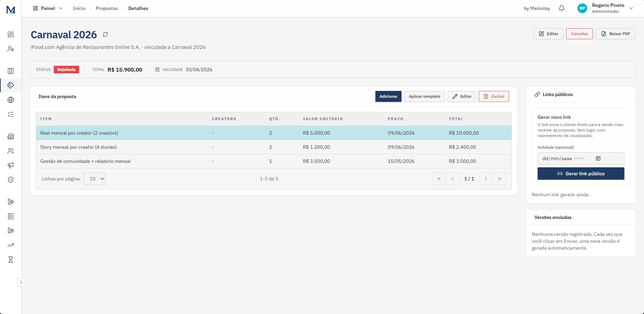
Task: Open the shield check sidebar icon
Action: (x=11, y=180)
